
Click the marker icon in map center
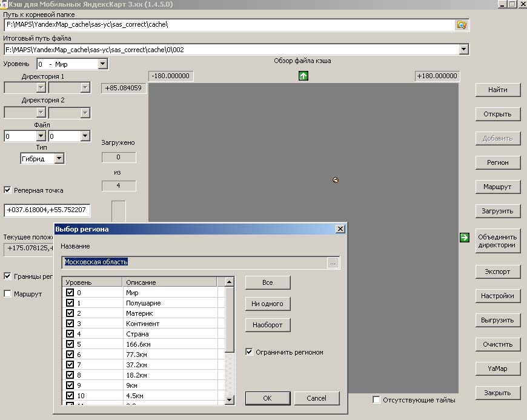point(335,180)
